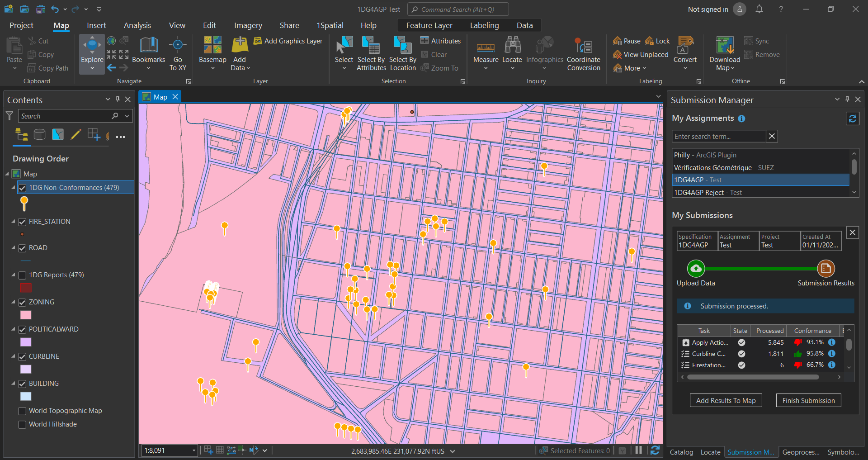Click Download Map icon
This screenshot has height=460, width=868.
click(x=725, y=45)
